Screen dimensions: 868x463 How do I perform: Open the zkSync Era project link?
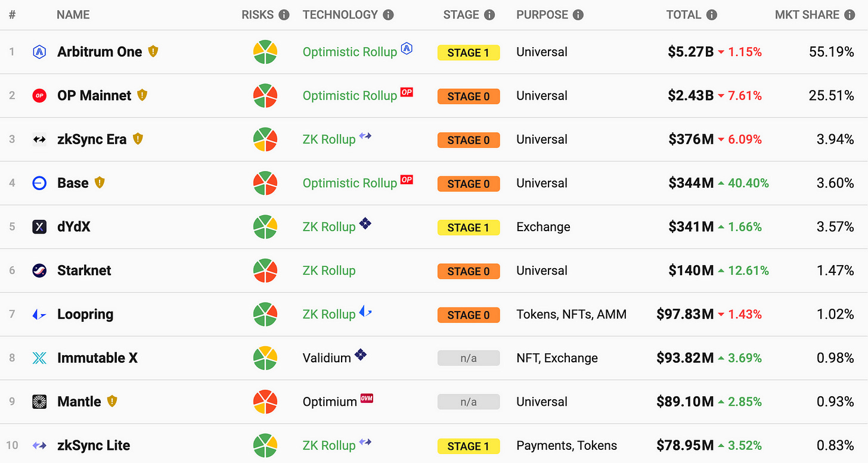(92, 139)
